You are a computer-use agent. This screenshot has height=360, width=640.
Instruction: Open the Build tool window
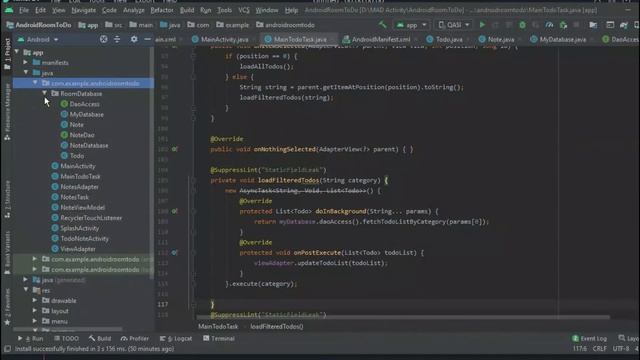100,338
